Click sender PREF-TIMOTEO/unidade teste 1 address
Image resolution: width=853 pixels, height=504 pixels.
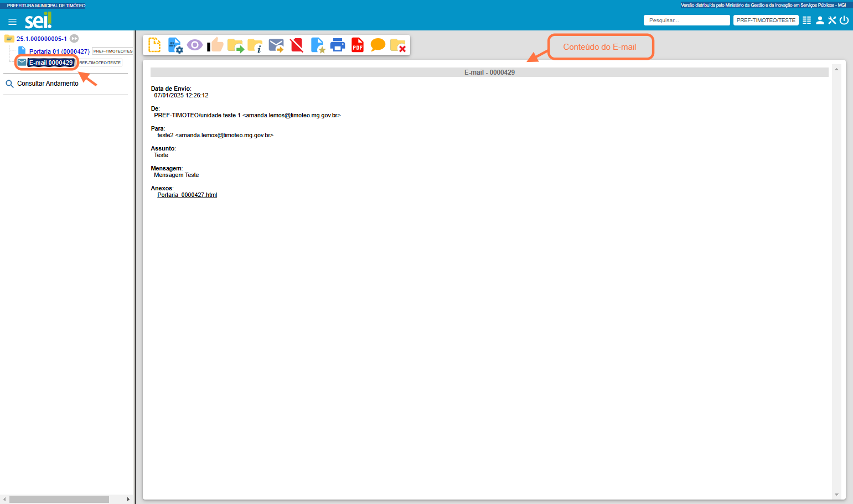(247, 115)
